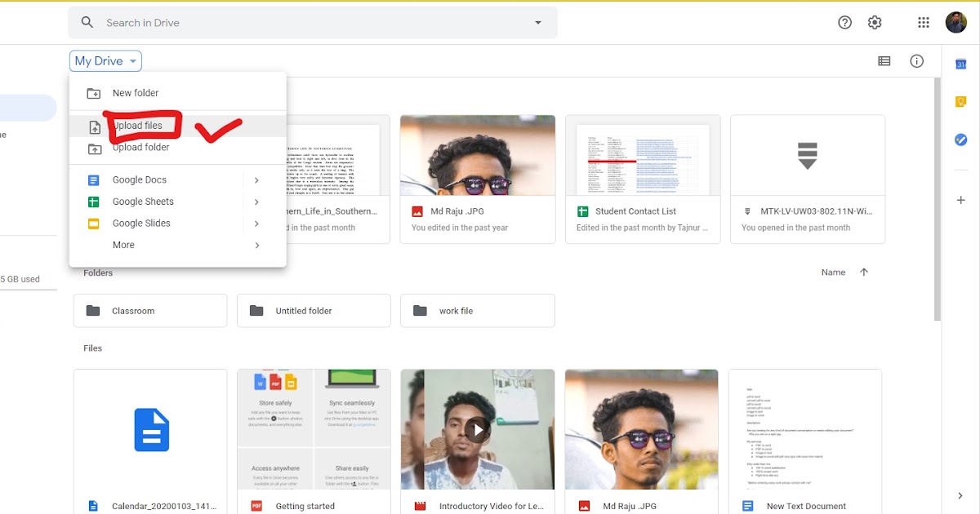Open the Help menu icon

pos(844,22)
